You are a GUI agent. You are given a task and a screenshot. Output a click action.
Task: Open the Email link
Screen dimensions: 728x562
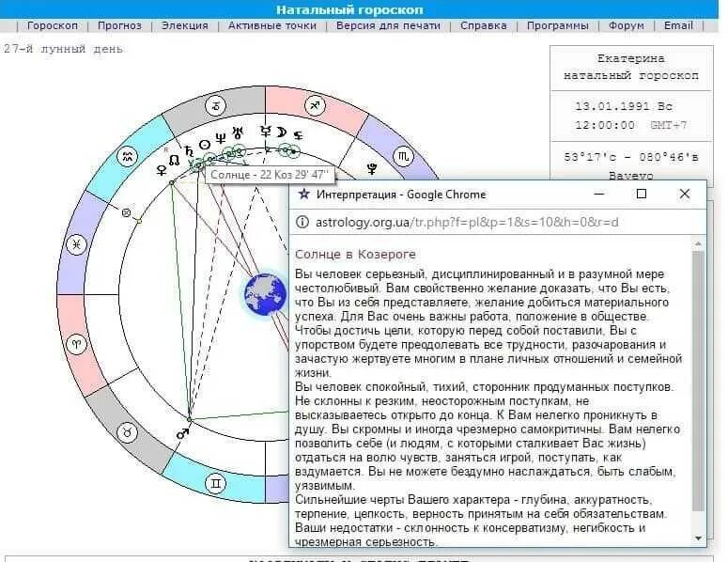click(x=678, y=25)
